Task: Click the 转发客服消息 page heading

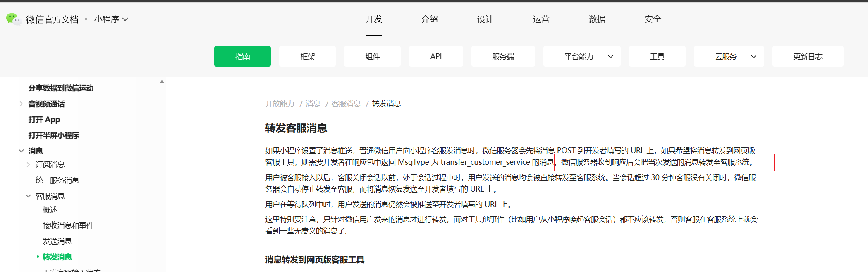Action: point(296,128)
